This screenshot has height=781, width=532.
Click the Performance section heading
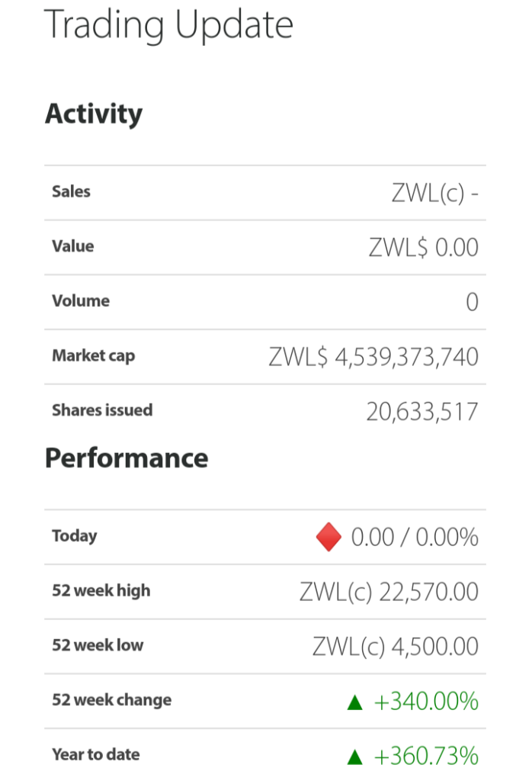pos(127,458)
